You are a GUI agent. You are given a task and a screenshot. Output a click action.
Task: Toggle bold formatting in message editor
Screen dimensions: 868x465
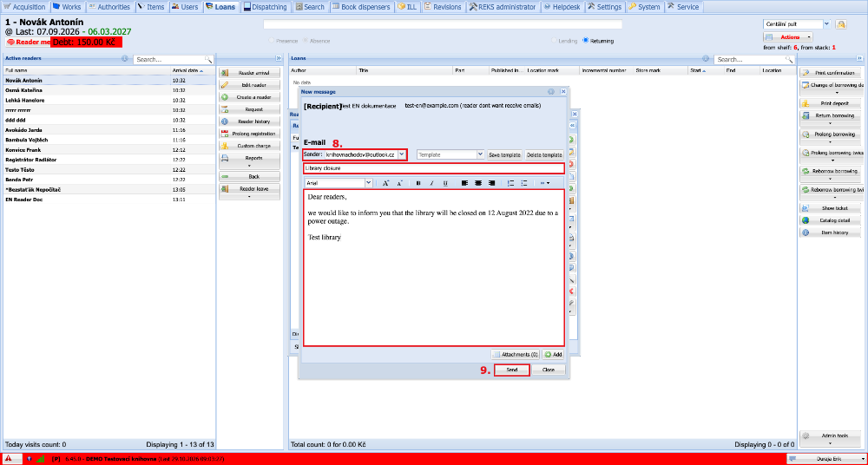click(x=418, y=183)
